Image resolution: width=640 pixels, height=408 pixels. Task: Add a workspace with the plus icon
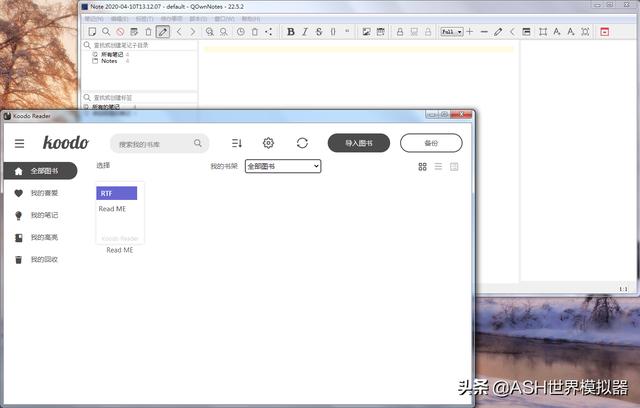click(470, 31)
